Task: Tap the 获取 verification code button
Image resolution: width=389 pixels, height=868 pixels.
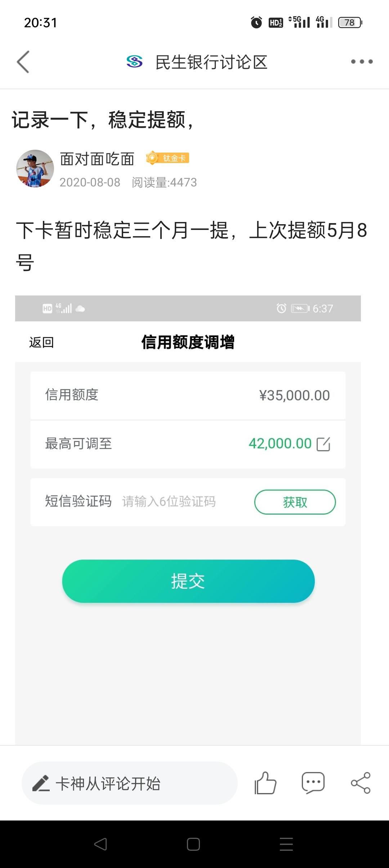Action: tap(295, 502)
